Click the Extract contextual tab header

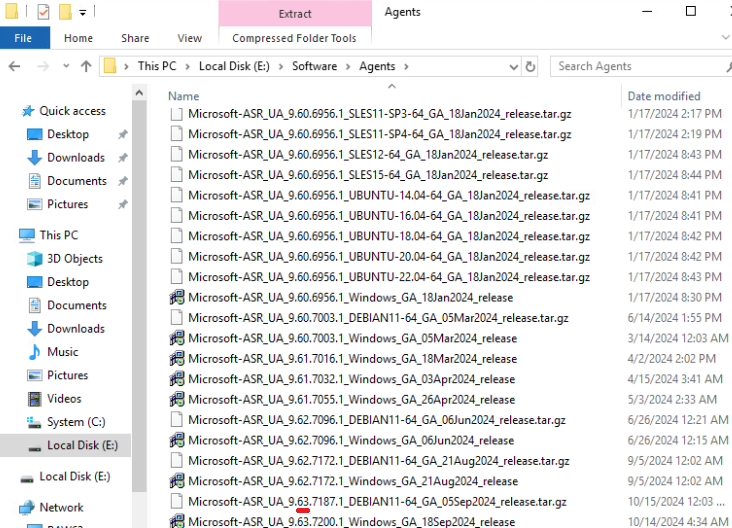pos(295,14)
